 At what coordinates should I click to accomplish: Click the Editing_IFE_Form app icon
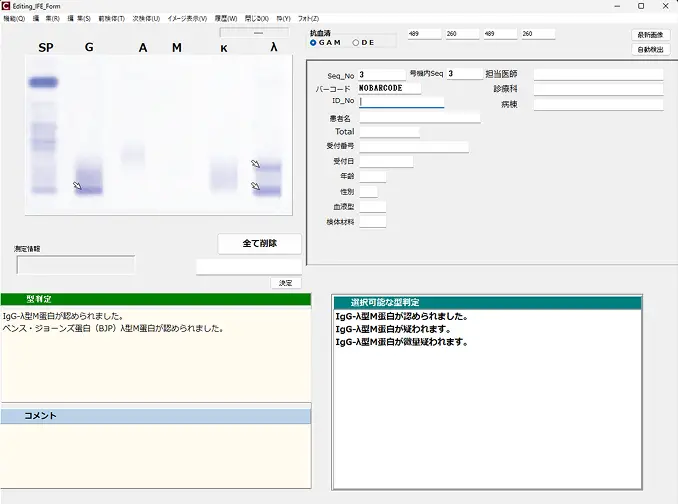point(6,6)
